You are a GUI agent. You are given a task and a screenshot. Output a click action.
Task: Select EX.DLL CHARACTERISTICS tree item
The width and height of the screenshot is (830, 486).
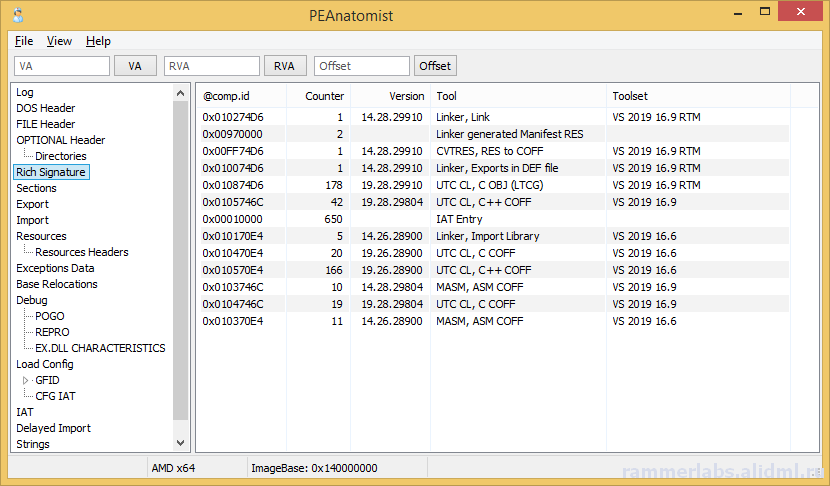[100, 348]
